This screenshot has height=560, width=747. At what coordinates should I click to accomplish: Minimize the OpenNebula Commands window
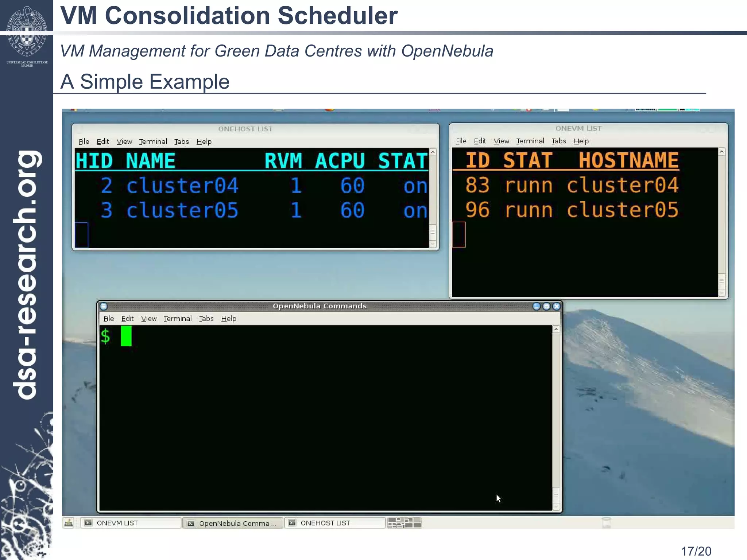pyautogui.click(x=537, y=306)
